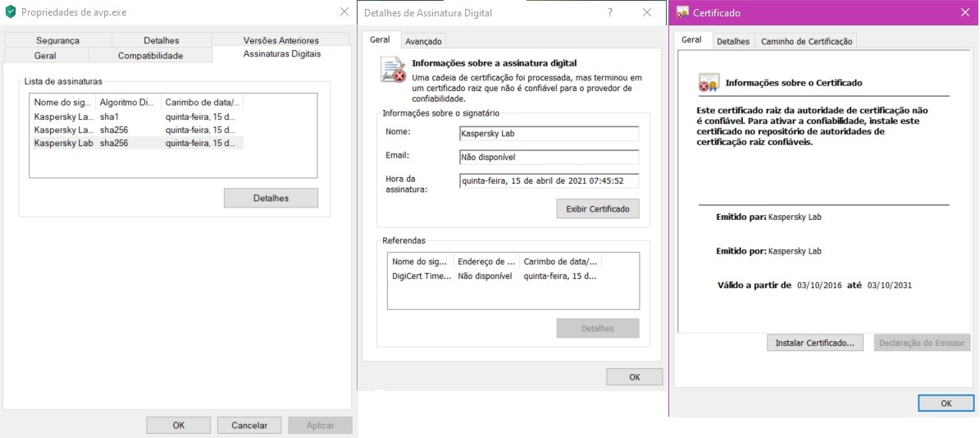Image resolution: width=980 pixels, height=438 pixels.
Task: Click the validity start date 03/10/2016
Action: (x=820, y=285)
